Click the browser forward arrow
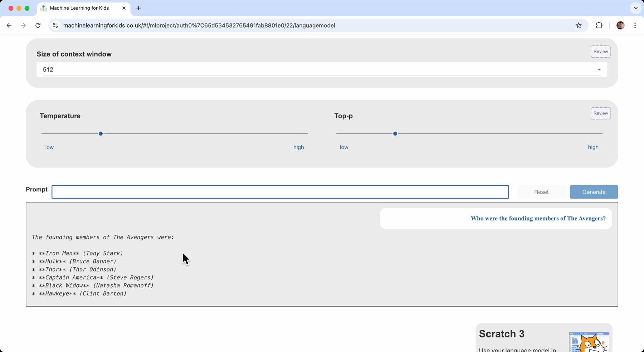Viewport: 644px width, 352px height. (23, 25)
